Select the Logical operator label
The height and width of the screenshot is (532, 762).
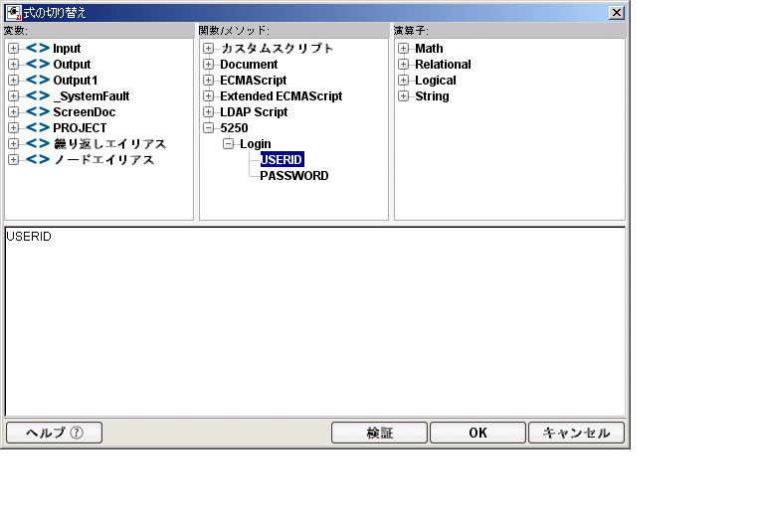[436, 81]
